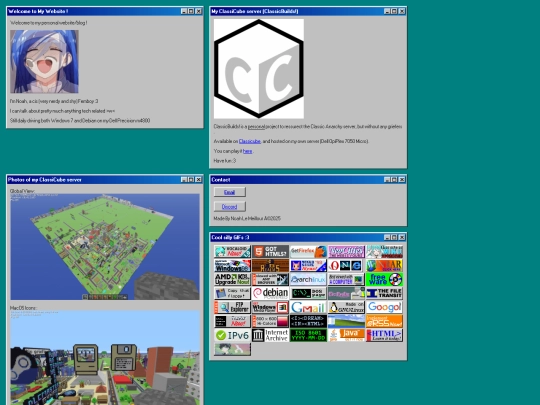
Task: Click the AMD K6 Upgrade Now badge
Action: pos(232,279)
